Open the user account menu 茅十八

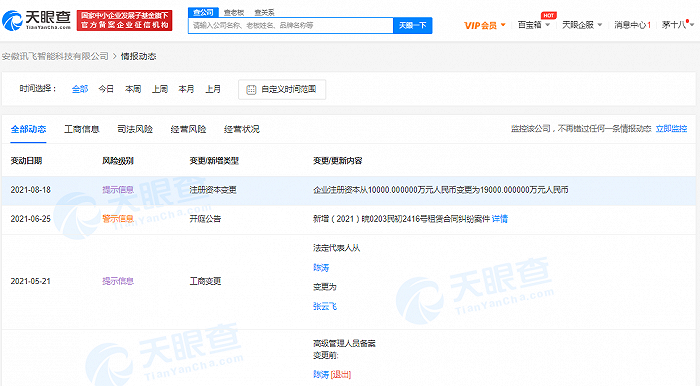(x=678, y=25)
